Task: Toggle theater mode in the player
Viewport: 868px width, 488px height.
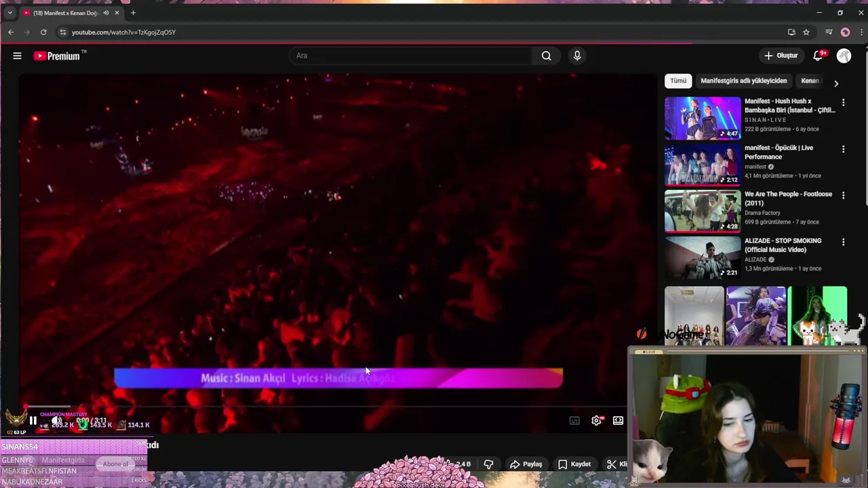Action: (618, 421)
